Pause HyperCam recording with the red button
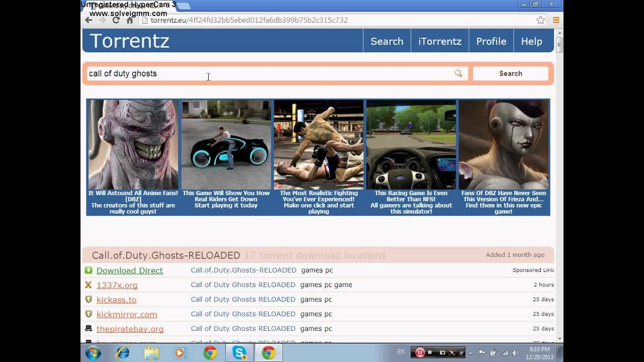This screenshot has height=362, width=644. [x=420, y=352]
